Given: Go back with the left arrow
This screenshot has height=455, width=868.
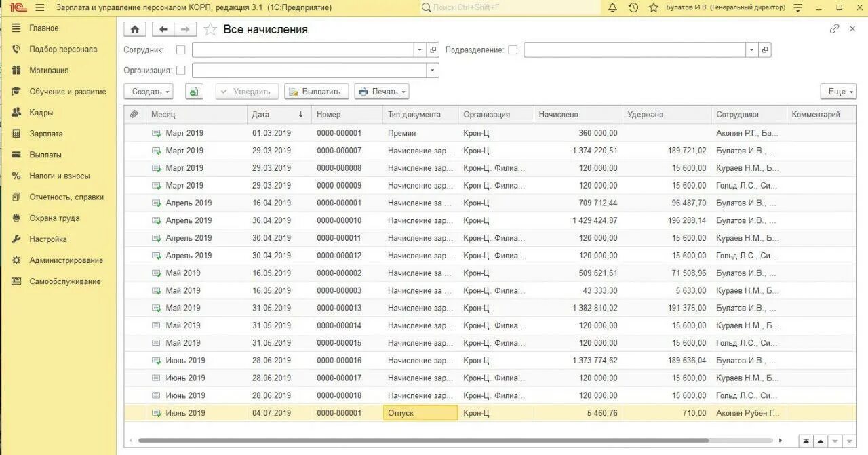Looking at the screenshot, I should click(163, 29).
